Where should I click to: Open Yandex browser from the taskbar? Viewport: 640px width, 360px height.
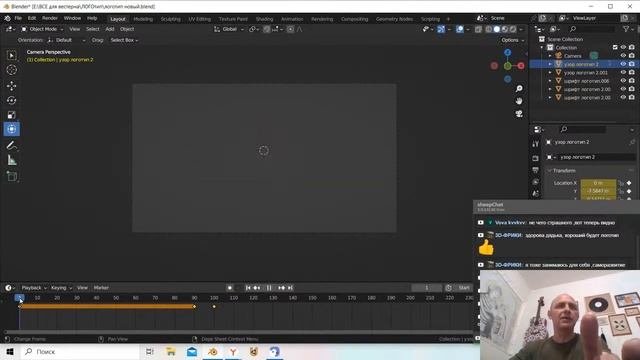[233, 351]
